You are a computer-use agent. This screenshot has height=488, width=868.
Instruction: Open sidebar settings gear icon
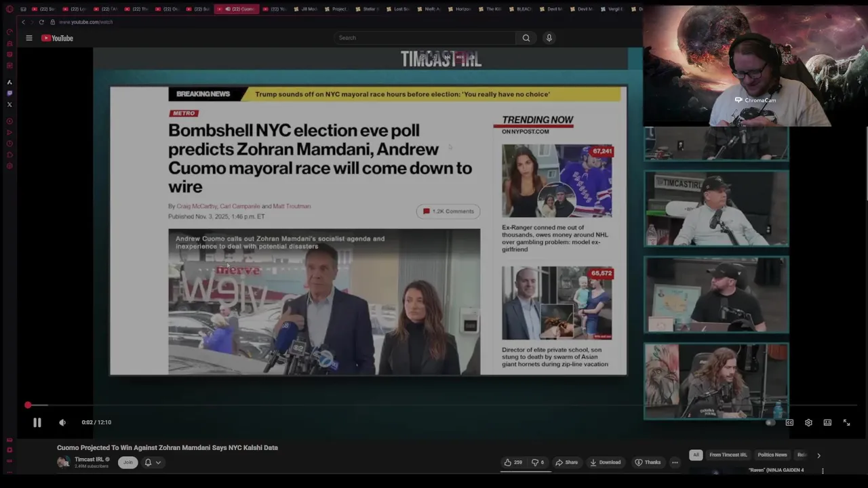pyautogui.click(x=9, y=166)
